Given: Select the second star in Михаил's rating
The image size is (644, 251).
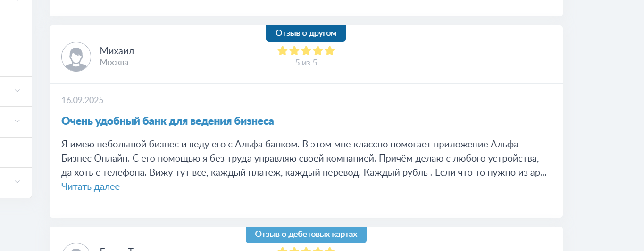Looking at the screenshot, I should (x=294, y=50).
